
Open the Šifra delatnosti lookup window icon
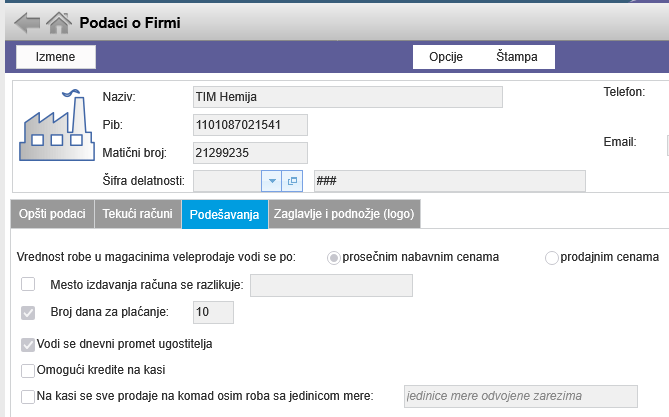(x=292, y=181)
